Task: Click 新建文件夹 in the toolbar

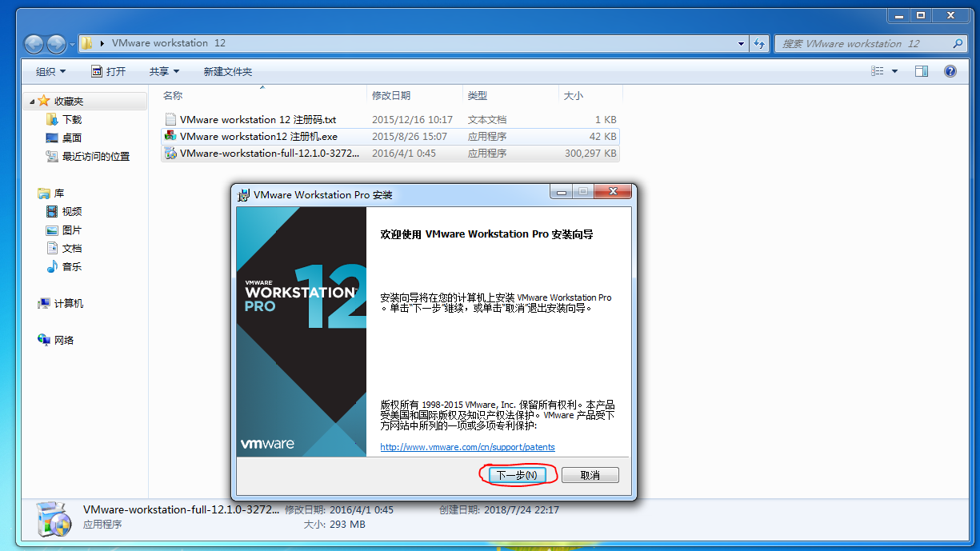Action: click(227, 71)
